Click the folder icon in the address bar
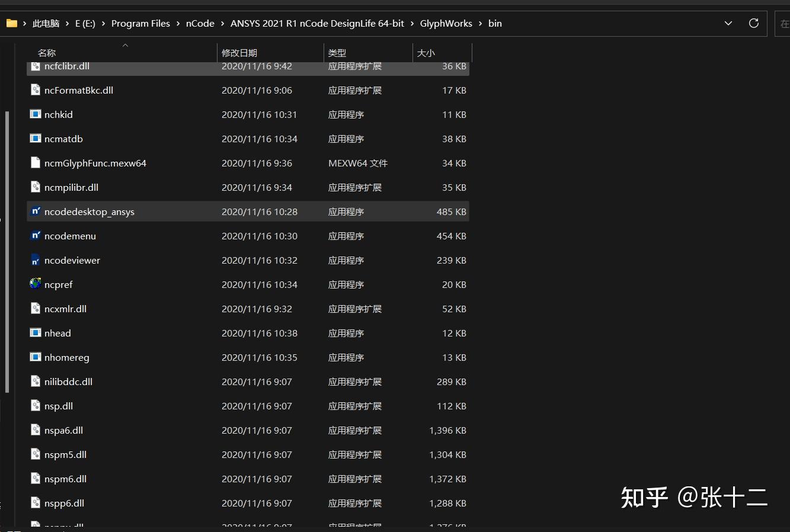The height and width of the screenshot is (532, 790). point(12,23)
